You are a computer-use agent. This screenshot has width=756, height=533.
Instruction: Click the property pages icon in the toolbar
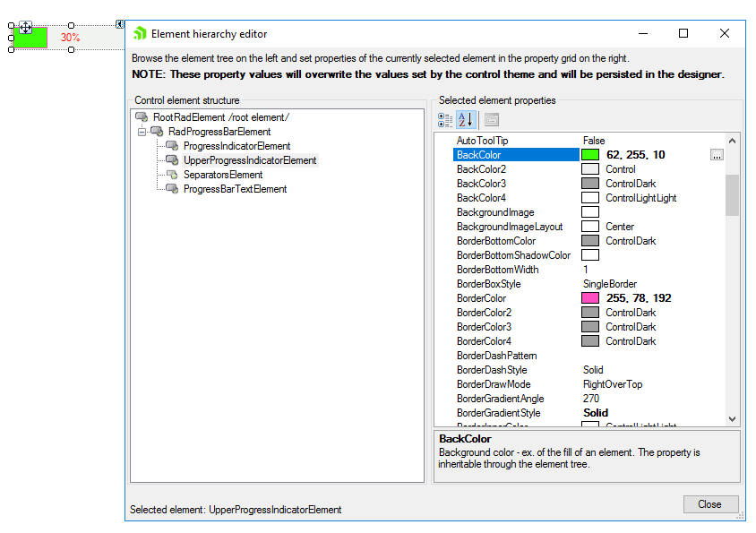[x=491, y=120]
